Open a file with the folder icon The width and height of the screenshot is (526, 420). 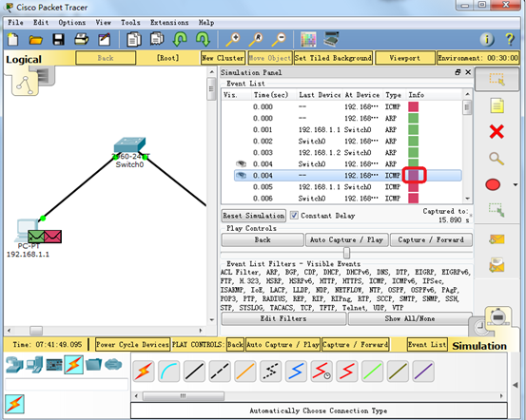click(x=35, y=40)
